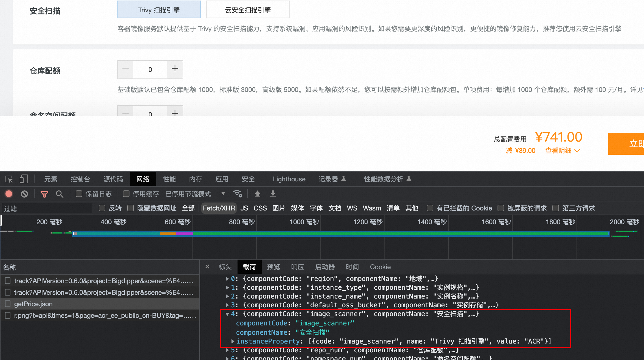Import HAR file upload arrow icon
Image resolution: width=644 pixels, height=360 pixels.
tap(257, 194)
